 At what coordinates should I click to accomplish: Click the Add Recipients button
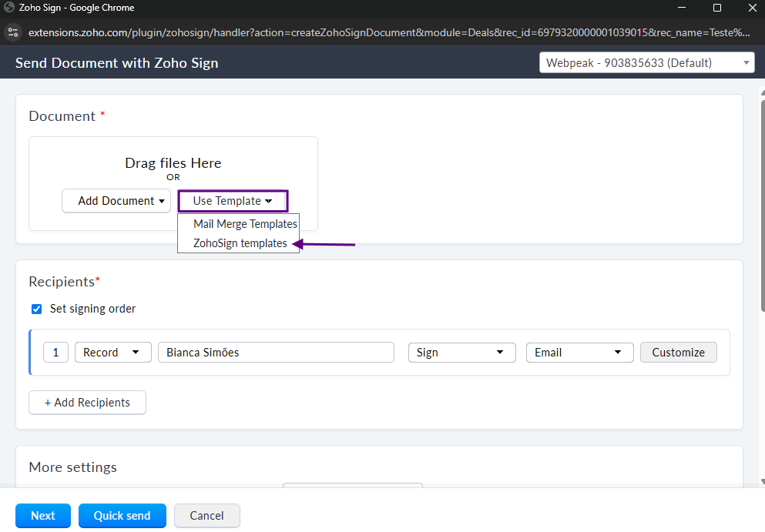[87, 403]
